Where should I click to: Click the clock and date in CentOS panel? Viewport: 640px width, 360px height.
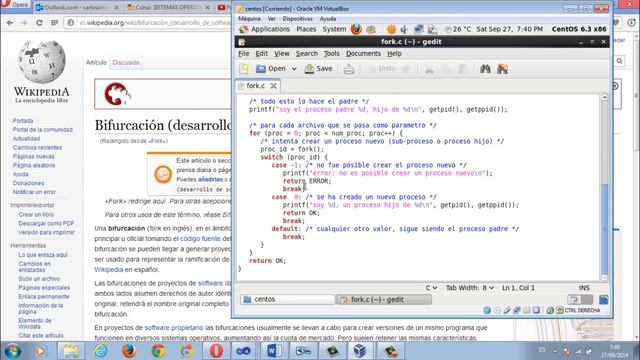(509, 29)
